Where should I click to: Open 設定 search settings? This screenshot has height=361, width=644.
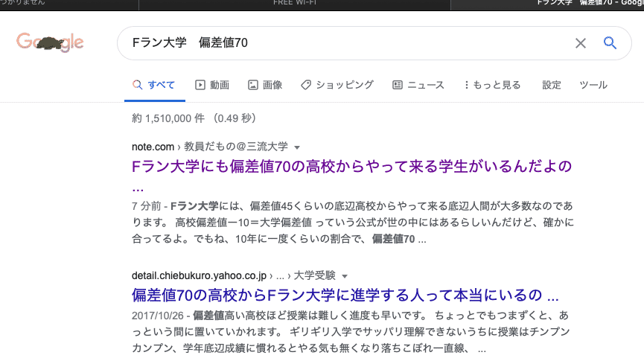552,85
